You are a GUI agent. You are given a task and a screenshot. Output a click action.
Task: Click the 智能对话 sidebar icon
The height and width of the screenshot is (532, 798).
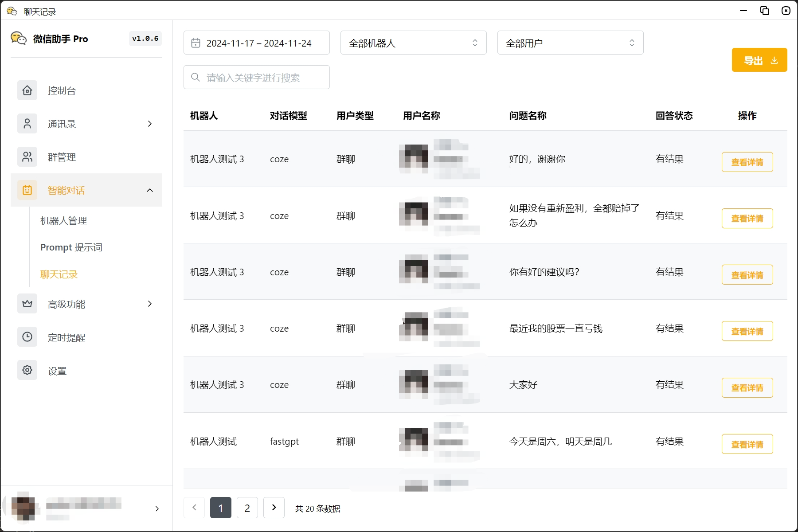pyautogui.click(x=27, y=190)
